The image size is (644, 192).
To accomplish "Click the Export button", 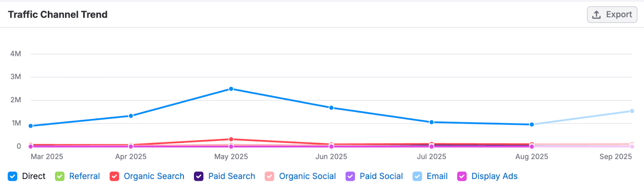I will [x=612, y=15].
